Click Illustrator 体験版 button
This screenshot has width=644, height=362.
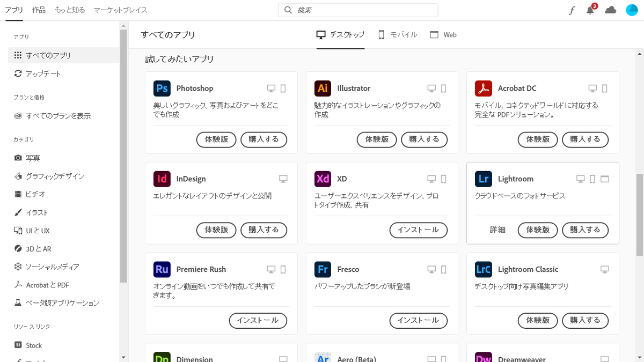point(377,139)
